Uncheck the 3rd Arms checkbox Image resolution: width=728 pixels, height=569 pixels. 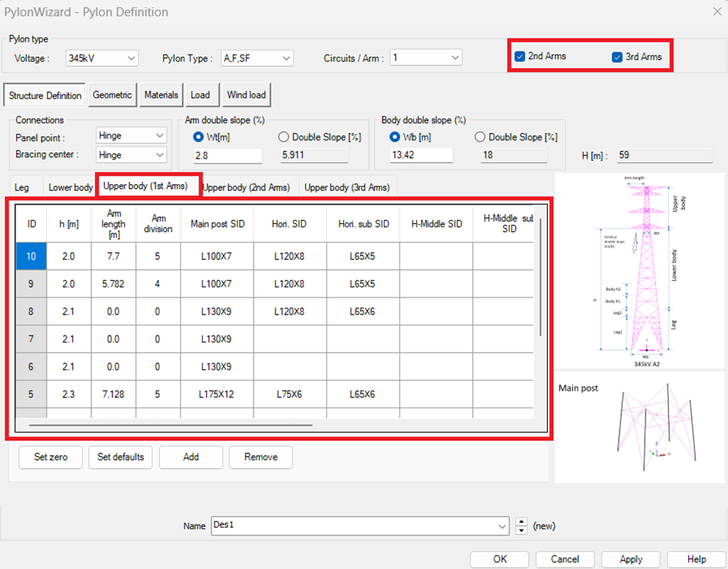[x=617, y=57]
